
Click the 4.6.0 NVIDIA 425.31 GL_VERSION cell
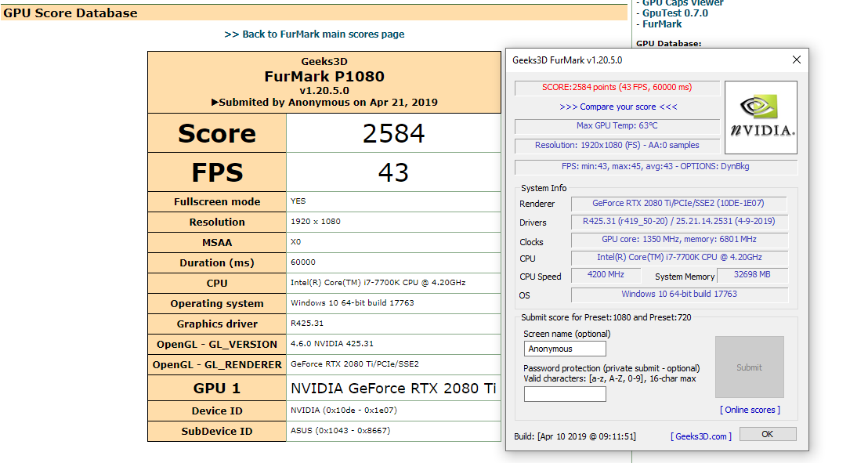tap(393, 344)
